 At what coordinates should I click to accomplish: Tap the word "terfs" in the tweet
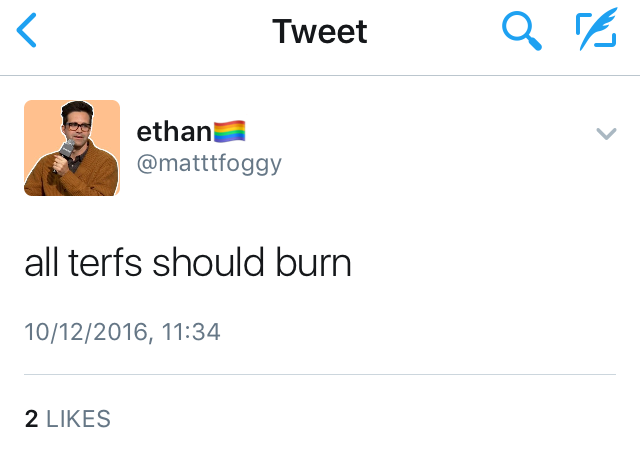105,262
